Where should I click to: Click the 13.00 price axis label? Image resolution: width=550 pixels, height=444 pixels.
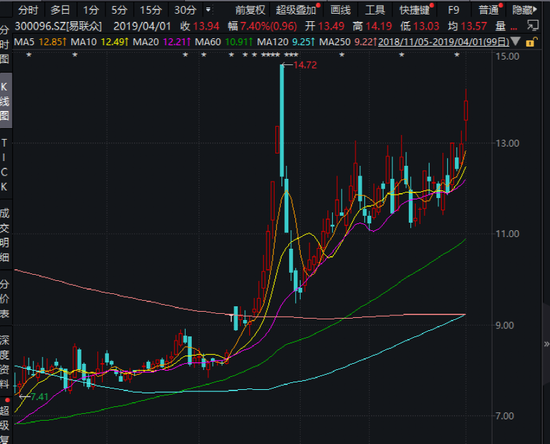(507, 143)
